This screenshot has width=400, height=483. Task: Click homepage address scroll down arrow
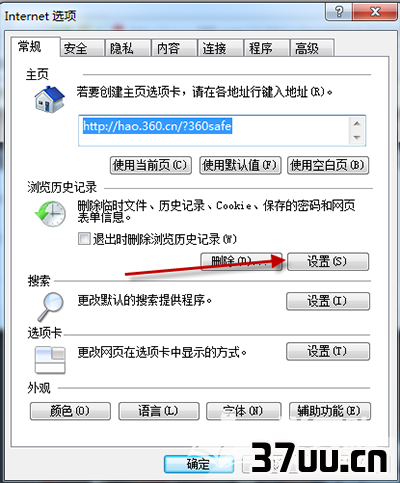click(357, 137)
